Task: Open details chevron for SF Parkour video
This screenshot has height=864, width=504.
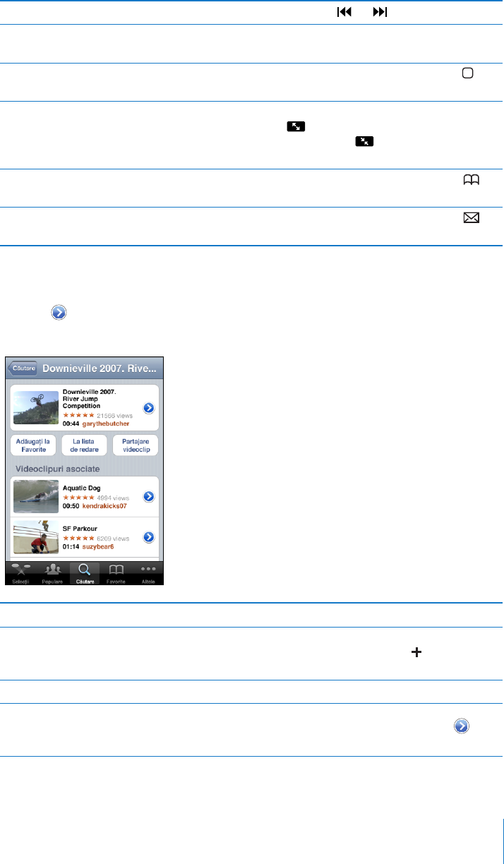Action: 149,537
